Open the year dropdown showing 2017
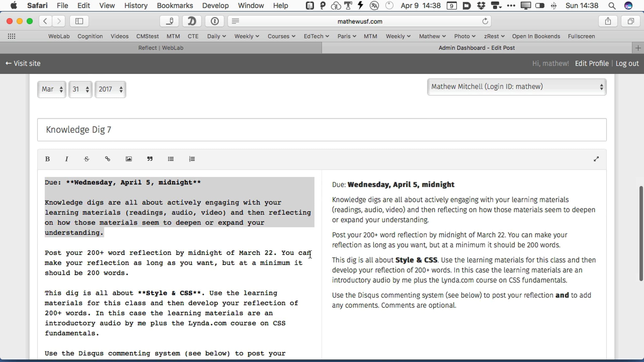This screenshot has width=644, height=362. (x=110, y=89)
